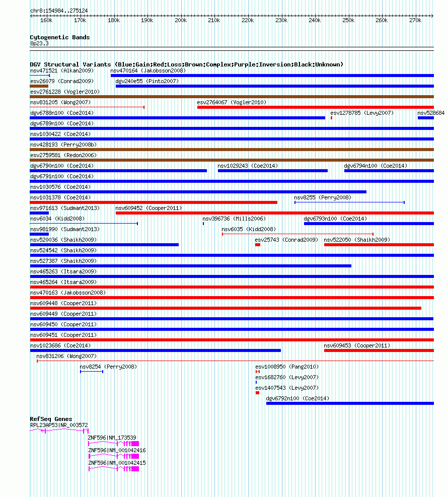Click the RefSeq Genes track title
Image resolution: width=448 pixels, height=497 pixels.
click(51, 419)
